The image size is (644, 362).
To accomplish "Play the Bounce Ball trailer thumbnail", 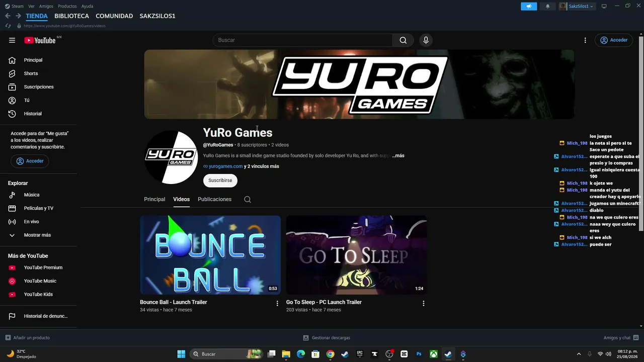I will (210, 255).
